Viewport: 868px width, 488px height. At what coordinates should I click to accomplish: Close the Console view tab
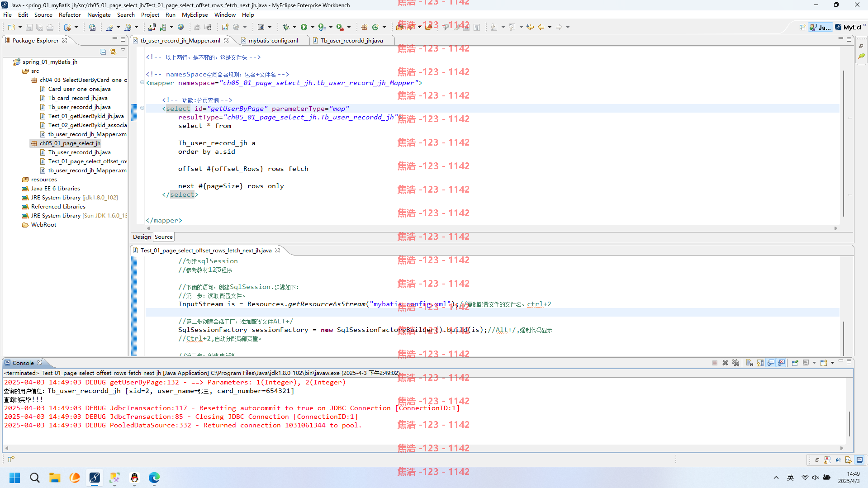point(40,363)
